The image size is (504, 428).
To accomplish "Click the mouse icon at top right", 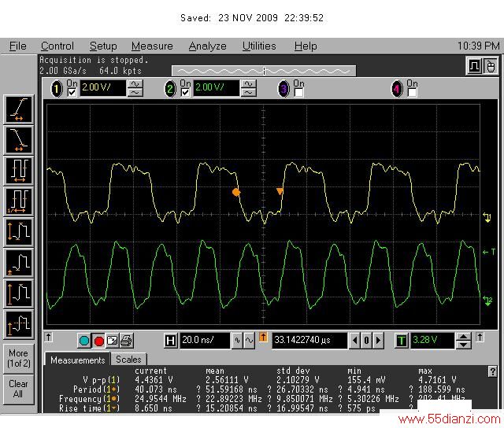I will [490, 66].
